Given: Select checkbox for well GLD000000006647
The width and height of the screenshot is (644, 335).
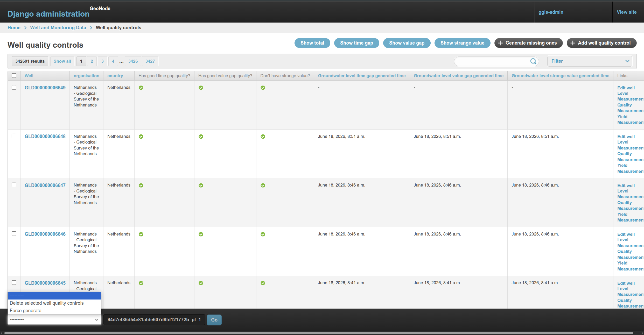Looking at the screenshot, I should pyautogui.click(x=14, y=185).
